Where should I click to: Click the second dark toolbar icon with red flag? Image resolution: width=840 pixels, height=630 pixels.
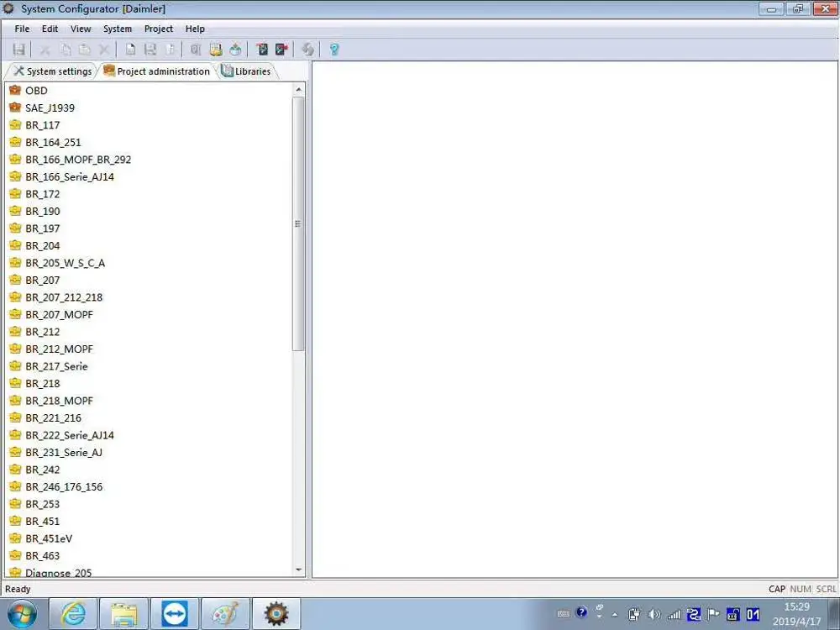(281, 50)
